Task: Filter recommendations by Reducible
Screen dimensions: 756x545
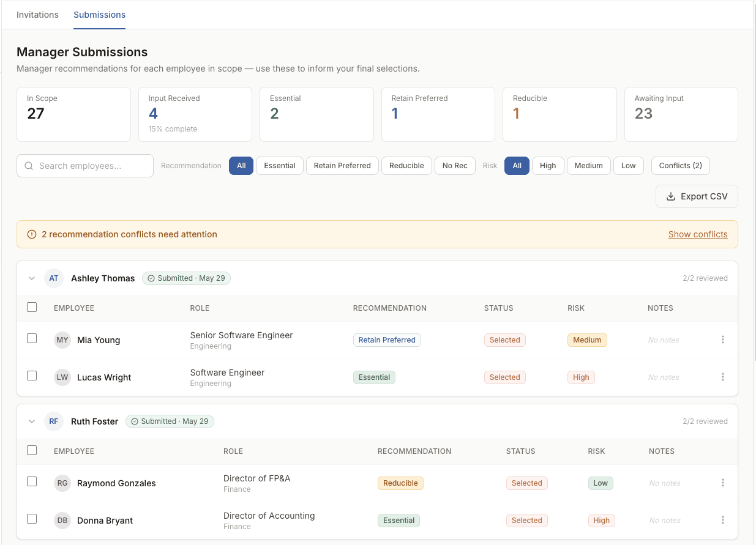Action: coord(406,166)
